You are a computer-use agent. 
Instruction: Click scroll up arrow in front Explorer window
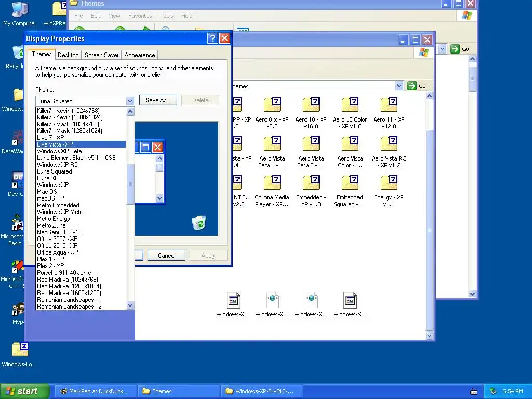(429, 96)
